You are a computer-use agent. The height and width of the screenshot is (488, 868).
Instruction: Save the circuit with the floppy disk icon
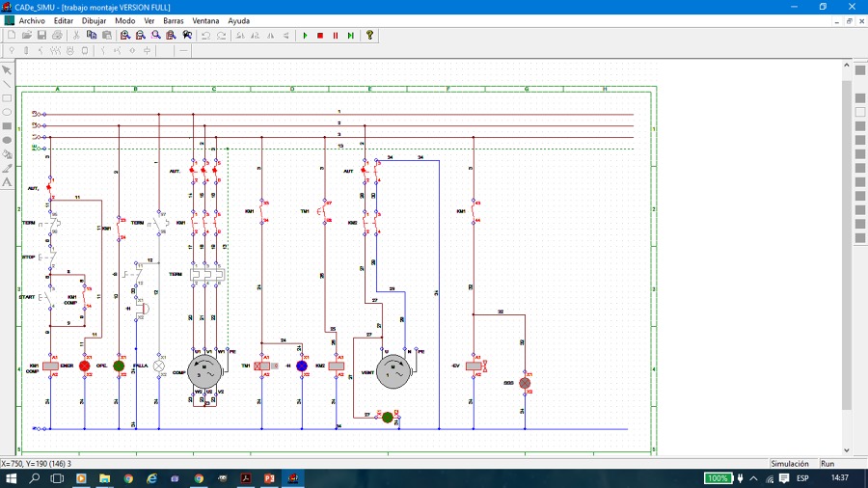coord(41,36)
